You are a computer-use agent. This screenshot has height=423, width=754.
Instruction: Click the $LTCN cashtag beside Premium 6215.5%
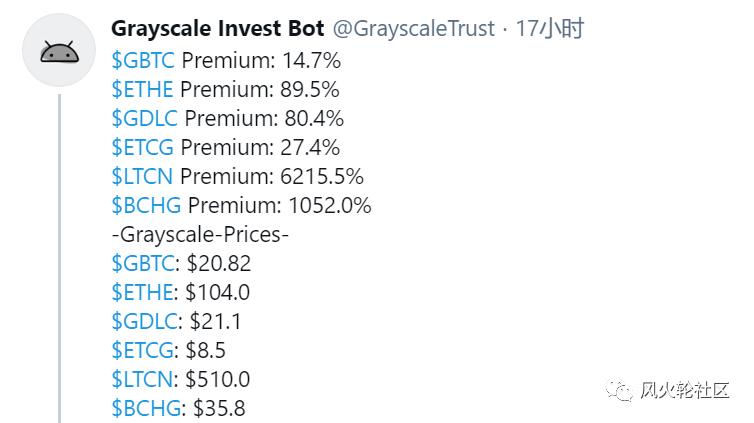pyautogui.click(x=143, y=176)
